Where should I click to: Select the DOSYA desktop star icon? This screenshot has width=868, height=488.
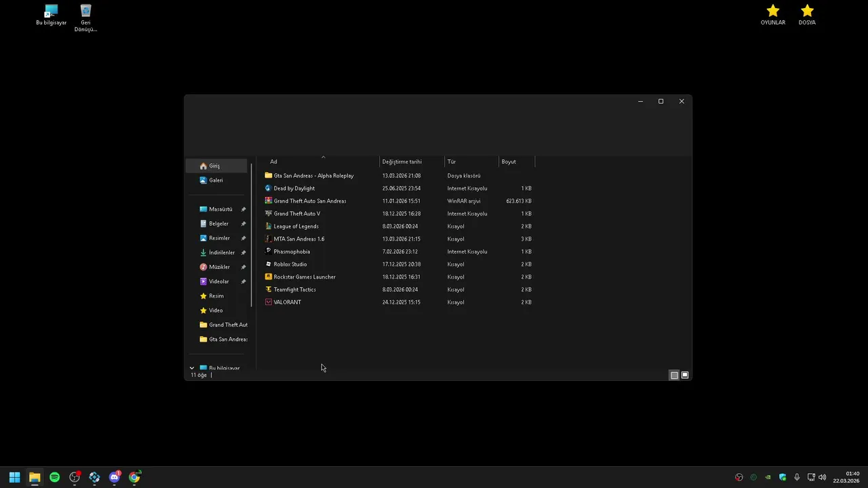pos(807,15)
